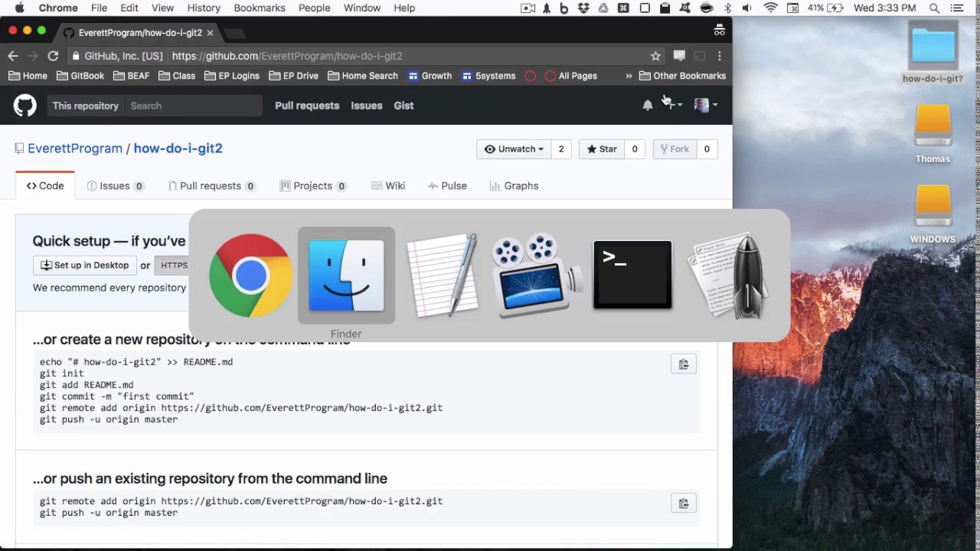The width and height of the screenshot is (980, 551).
Task: Open the Bookmarks menu
Action: click(x=260, y=8)
